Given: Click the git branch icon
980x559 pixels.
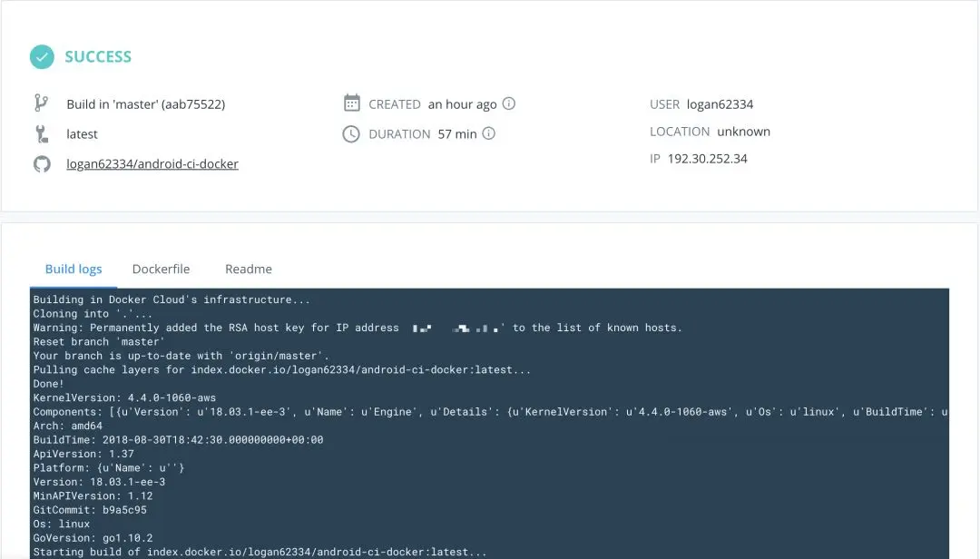Looking at the screenshot, I should [41, 103].
